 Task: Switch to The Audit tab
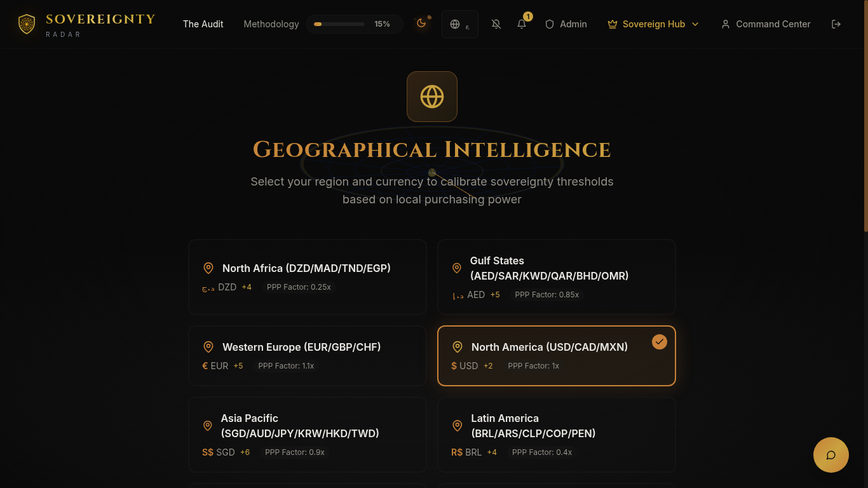point(203,24)
